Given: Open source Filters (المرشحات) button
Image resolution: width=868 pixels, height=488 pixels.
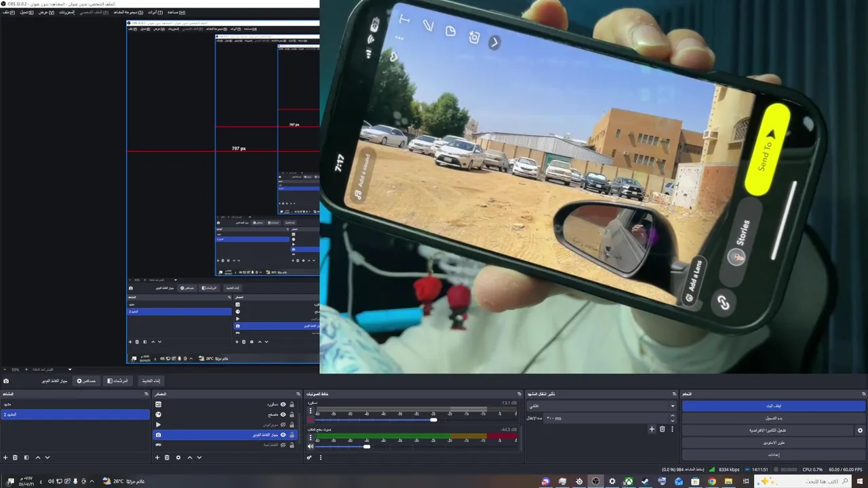Looking at the screenshot, I should coord(117,381).
